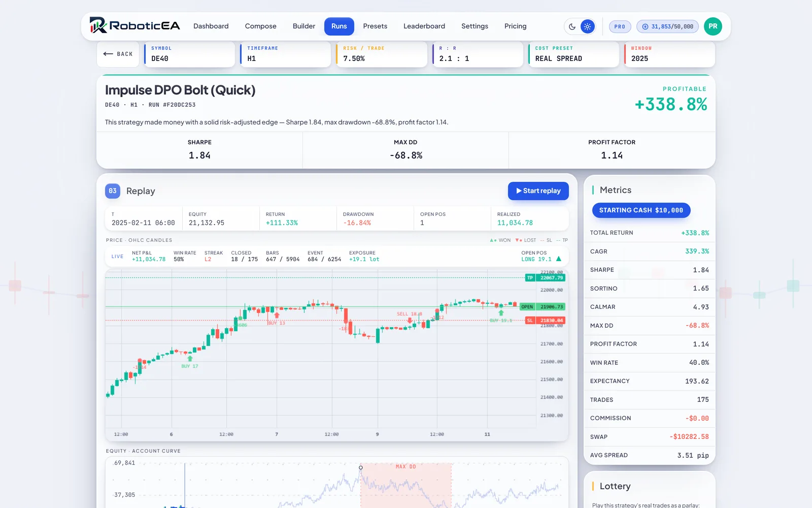Screen dimensions: 812x508
Task: Click the Exposure +19.1 lot value
Action: pyautogui.click(x=364, y=259)
